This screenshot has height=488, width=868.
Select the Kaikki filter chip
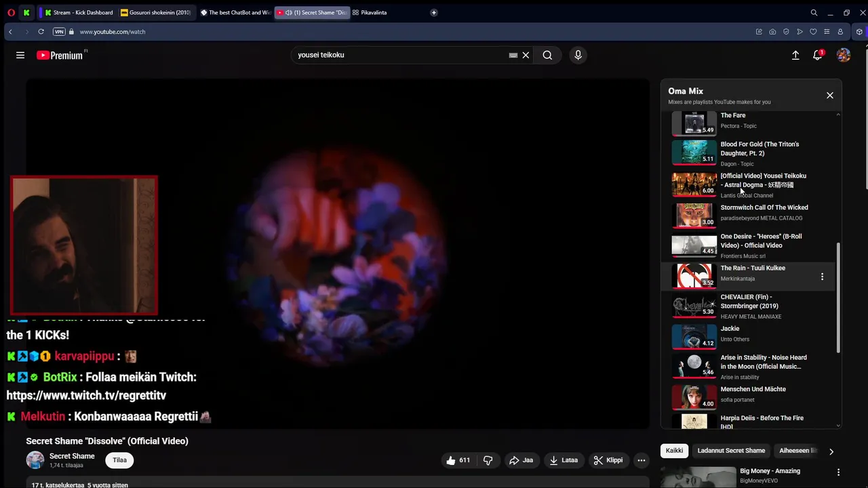click(674, 451)
